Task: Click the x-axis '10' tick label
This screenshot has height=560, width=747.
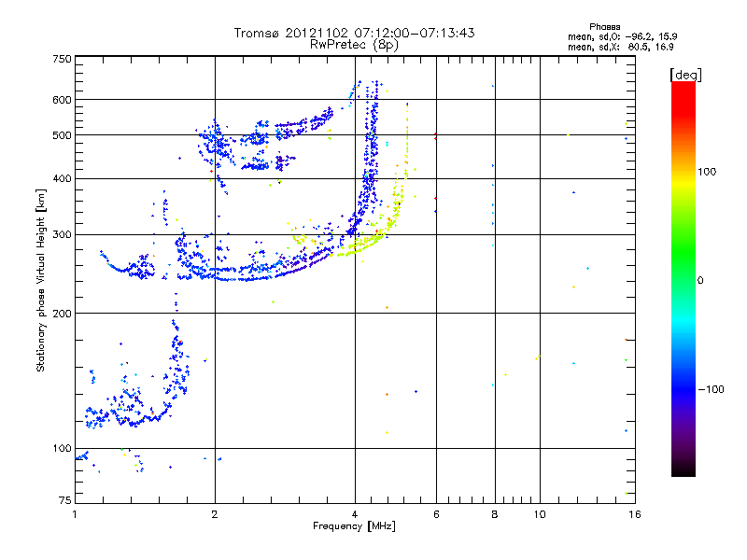Action: (x=540, y=514)
